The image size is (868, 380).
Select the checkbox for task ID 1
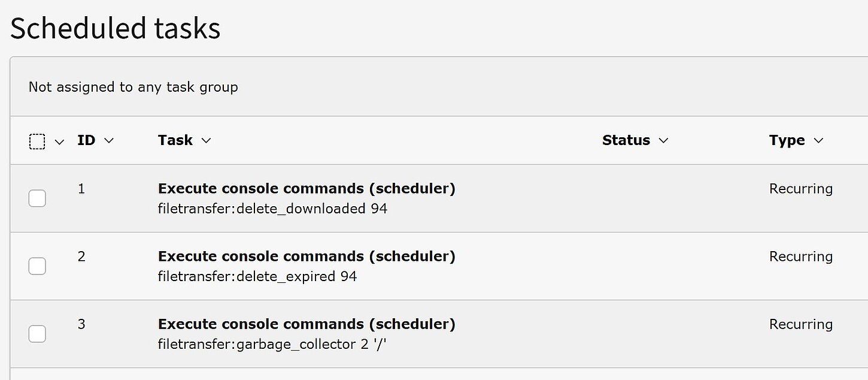37,198
